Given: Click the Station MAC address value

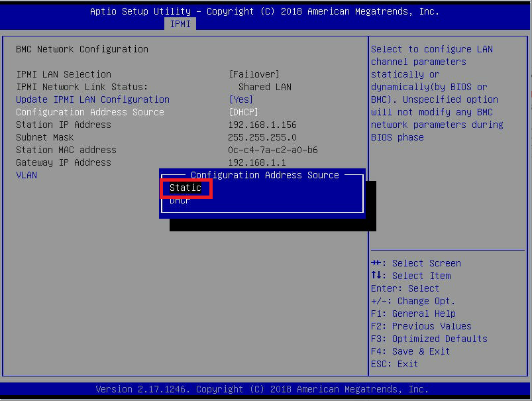Looking at the screenshot, I should (x=273, y=150).
